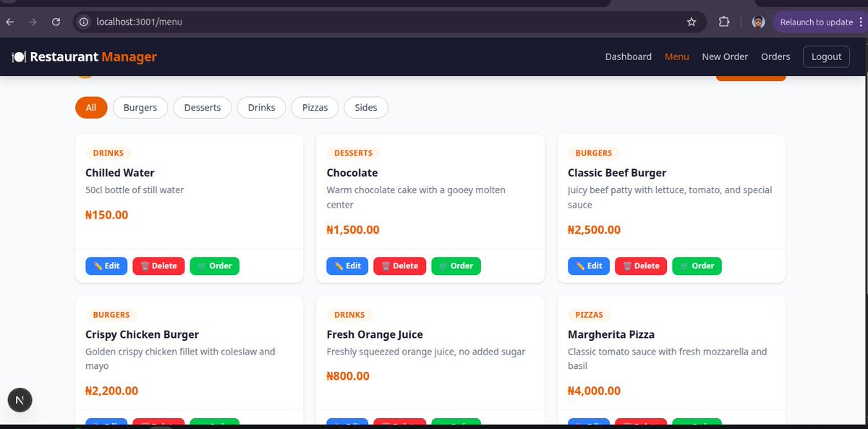Viewport: 868px width, 429px height.
Task: Open the Next.js dev tools N badge
Action: click(20, 399)
